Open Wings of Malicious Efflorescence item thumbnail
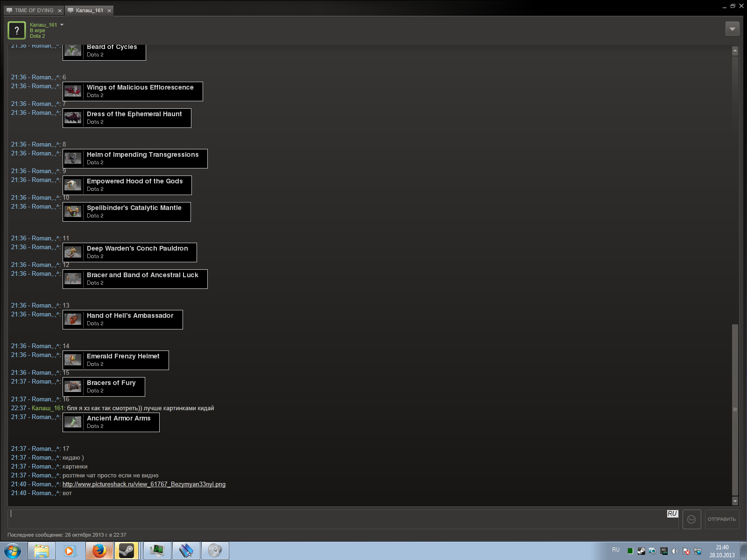 point(73,91)
